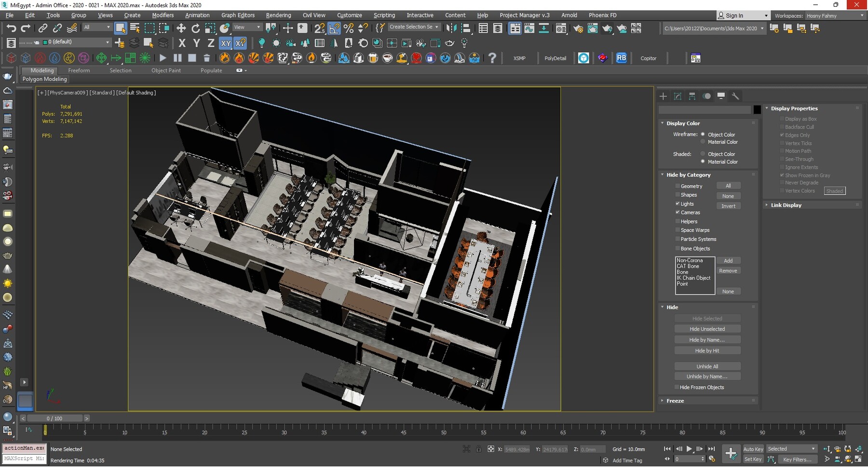Viewport: 868px width, 470px height.
Task: Select the Select and Rotate tool
Action: click(196, 27)
